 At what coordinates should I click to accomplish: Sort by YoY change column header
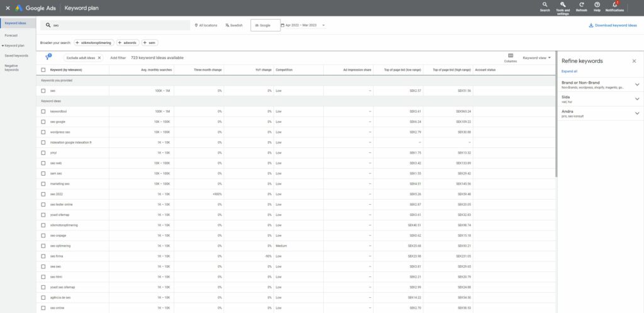click(264, 70)
